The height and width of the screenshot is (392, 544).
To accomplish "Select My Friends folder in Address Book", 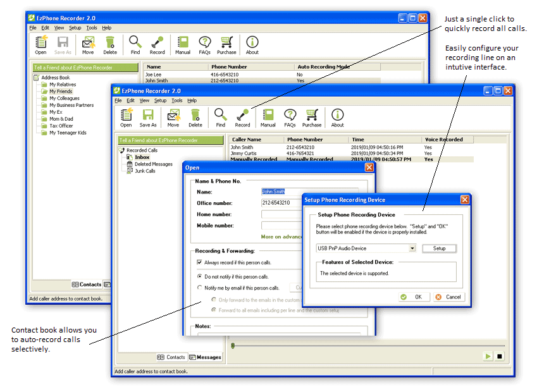I will pyautogui.click(x=61, y=91).
